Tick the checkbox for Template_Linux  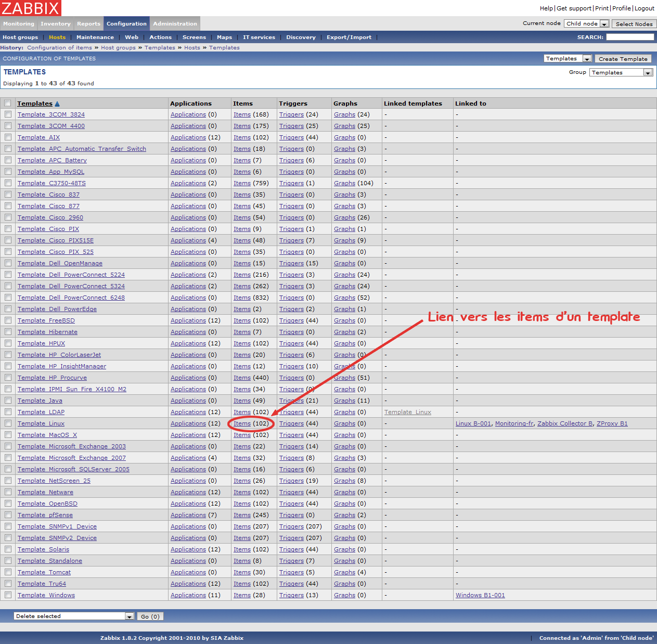8,423
